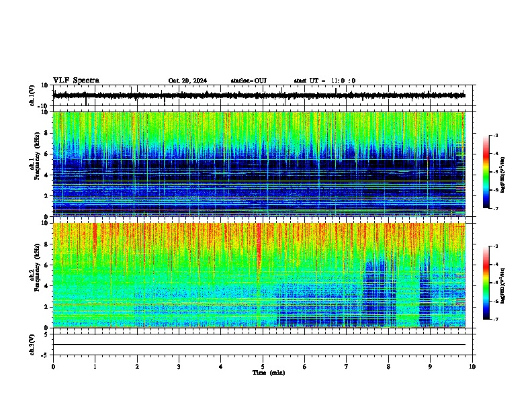Click the "10" tick on the time axis
This screenshot has height=411, width=532.
(472, 367)
